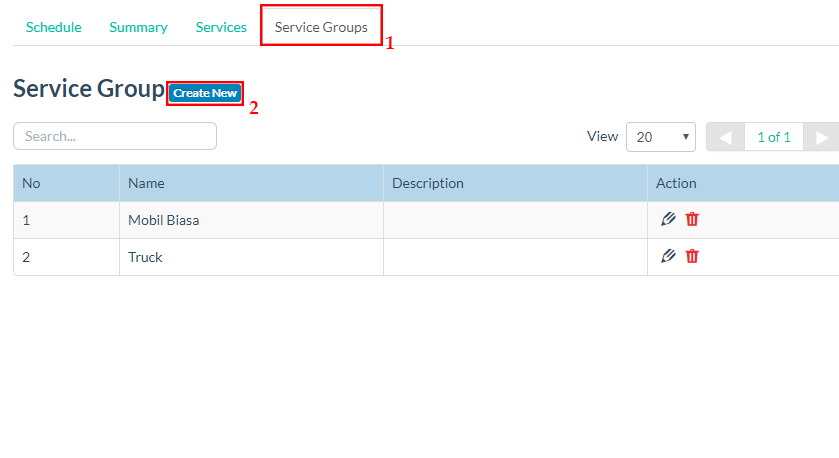The height and width of the screenshot is (458, 839).
Task: Click the Service Groups tab
Action: [x=321, y=27]
